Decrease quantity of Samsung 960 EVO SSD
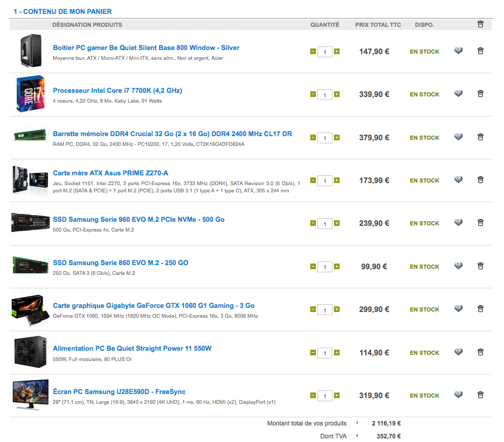 313,223
